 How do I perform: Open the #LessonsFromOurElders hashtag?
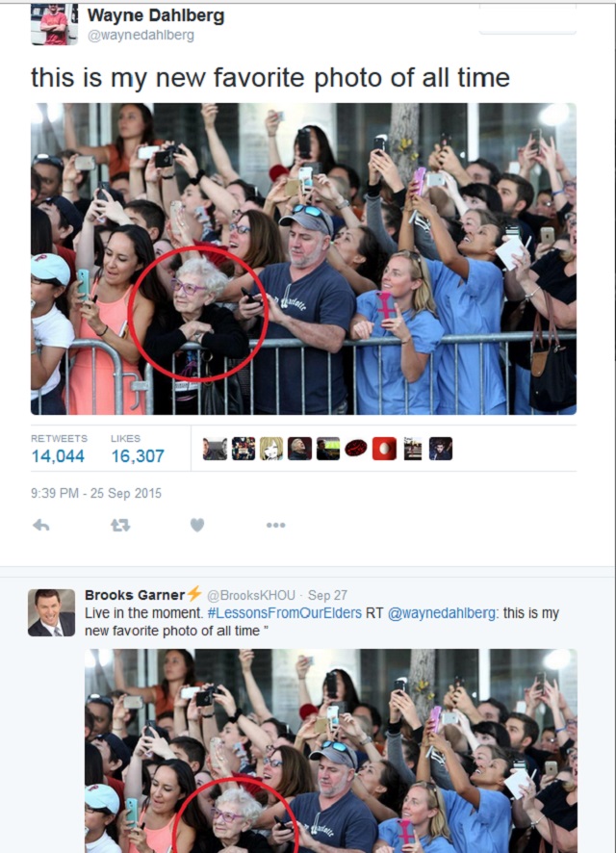(x=284, y=613)
